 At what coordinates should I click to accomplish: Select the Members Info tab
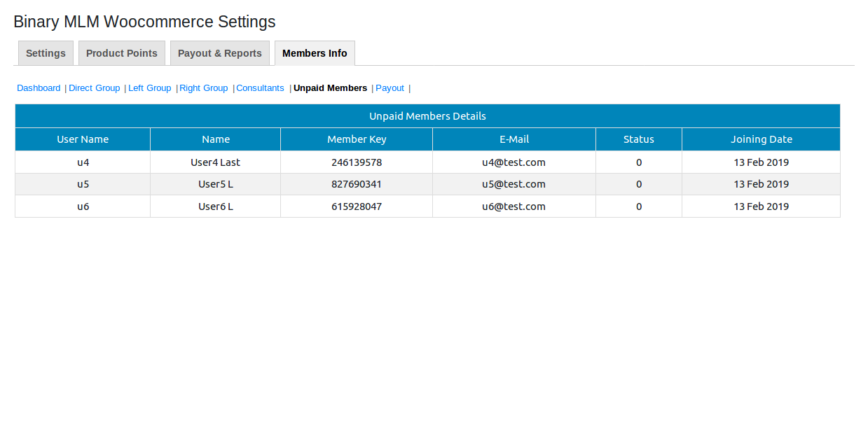pyautogui.click(x=315, y=53)
